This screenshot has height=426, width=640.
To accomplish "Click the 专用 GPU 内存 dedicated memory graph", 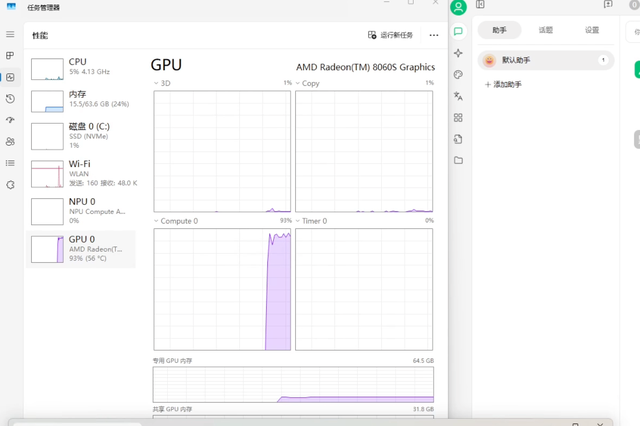I will click(293, 384).
